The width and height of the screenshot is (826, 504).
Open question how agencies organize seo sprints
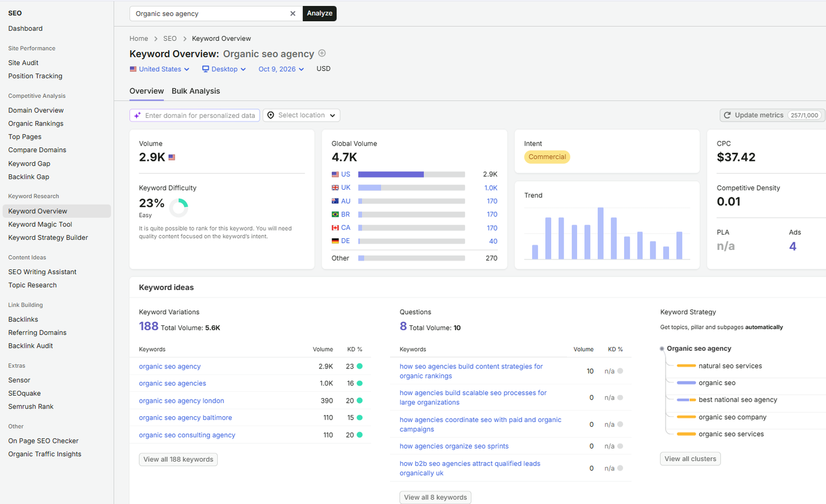[454, 446]
